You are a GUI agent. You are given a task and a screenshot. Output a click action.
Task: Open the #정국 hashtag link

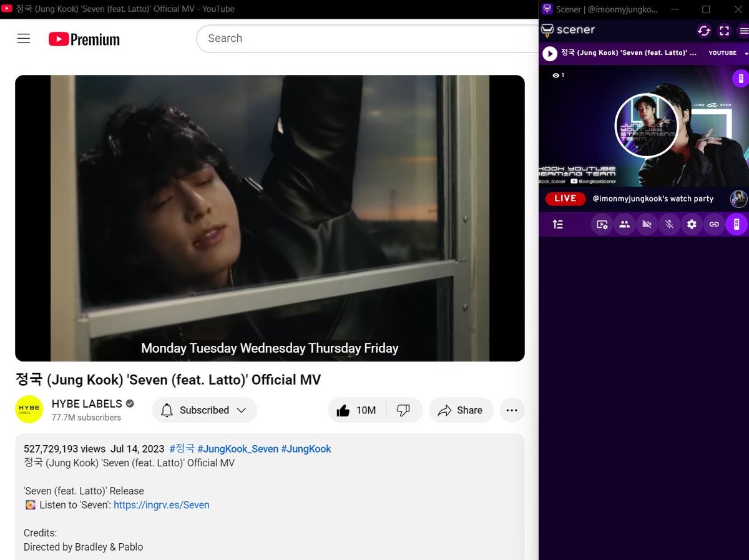coord(182,449)
